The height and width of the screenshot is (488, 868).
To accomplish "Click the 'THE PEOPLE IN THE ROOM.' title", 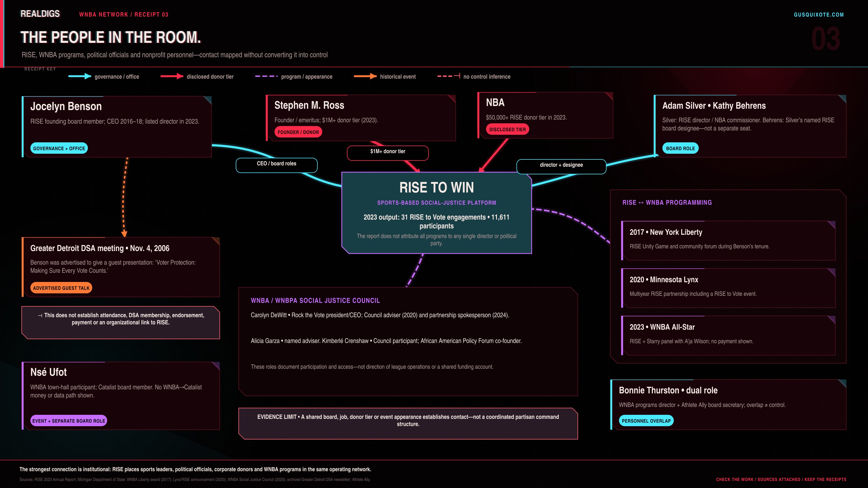I will pyautogui.click(x=110, y=37).
